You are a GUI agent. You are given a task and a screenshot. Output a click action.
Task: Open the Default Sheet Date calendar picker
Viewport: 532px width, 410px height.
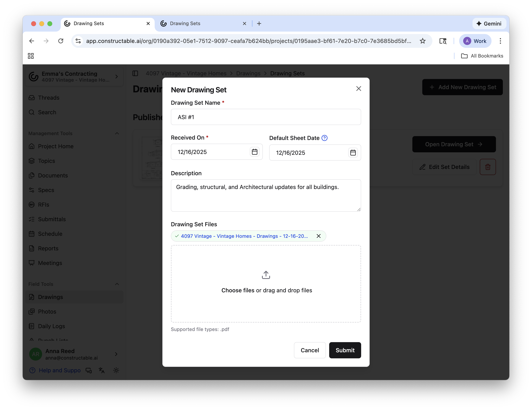[x=353, y=153]
